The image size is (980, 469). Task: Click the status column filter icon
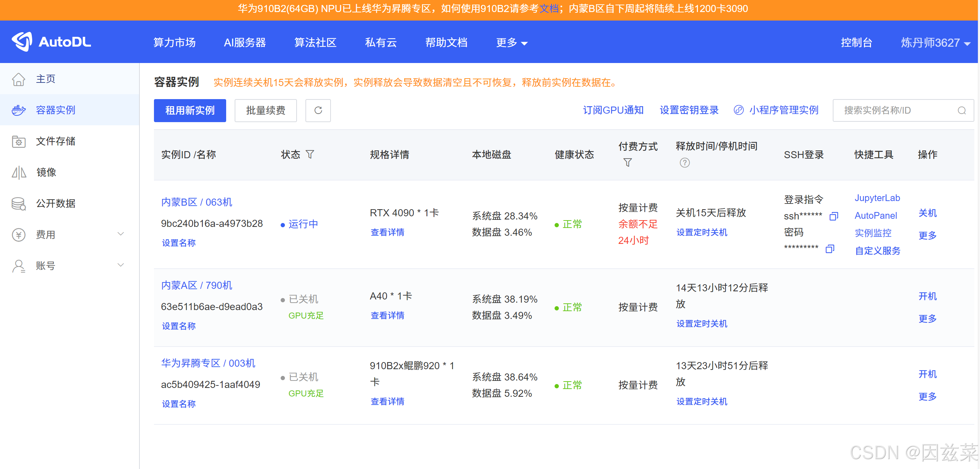coord(310,154)
